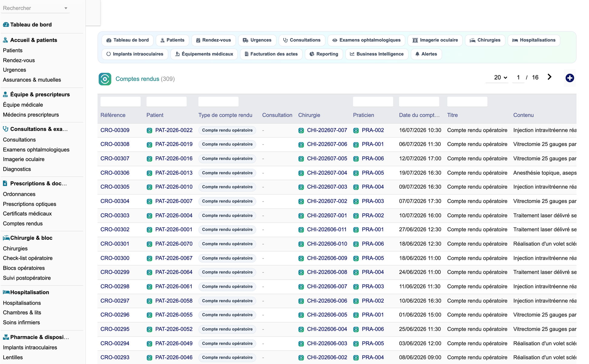The image size is (589, 364).
Task: Click content cell Anesthésie topique, aseps
Action: point(545,173)
